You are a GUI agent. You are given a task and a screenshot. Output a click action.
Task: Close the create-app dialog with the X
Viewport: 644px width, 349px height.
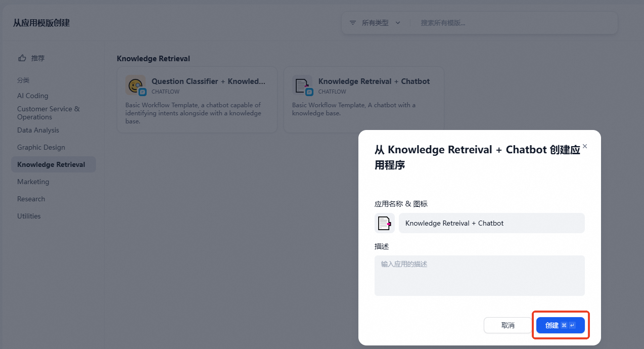point(585,146)
